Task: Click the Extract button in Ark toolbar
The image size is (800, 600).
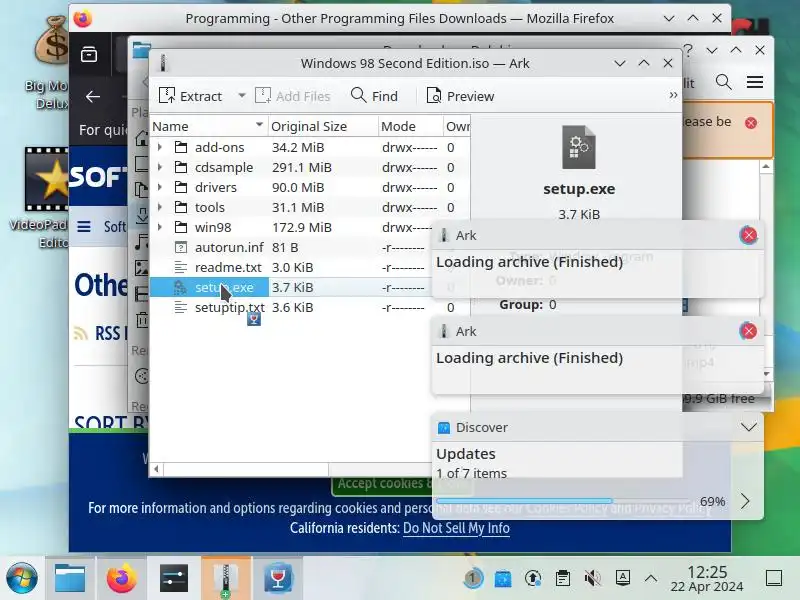Action: tap(190, 96)
